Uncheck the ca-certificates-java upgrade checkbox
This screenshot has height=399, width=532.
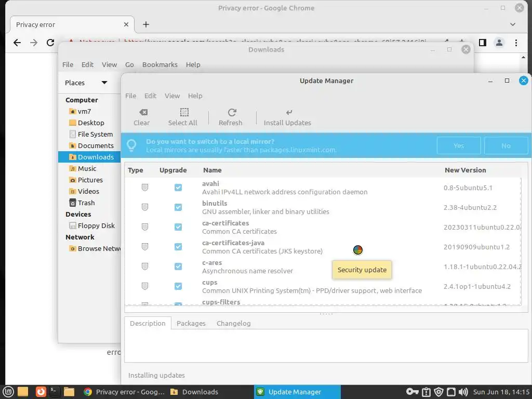(x=178, y=247)
